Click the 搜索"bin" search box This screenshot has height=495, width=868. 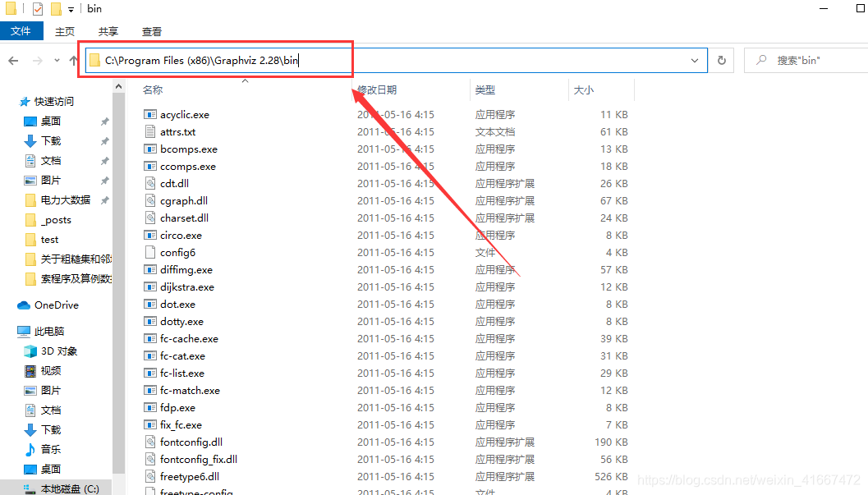click(808, 60)
